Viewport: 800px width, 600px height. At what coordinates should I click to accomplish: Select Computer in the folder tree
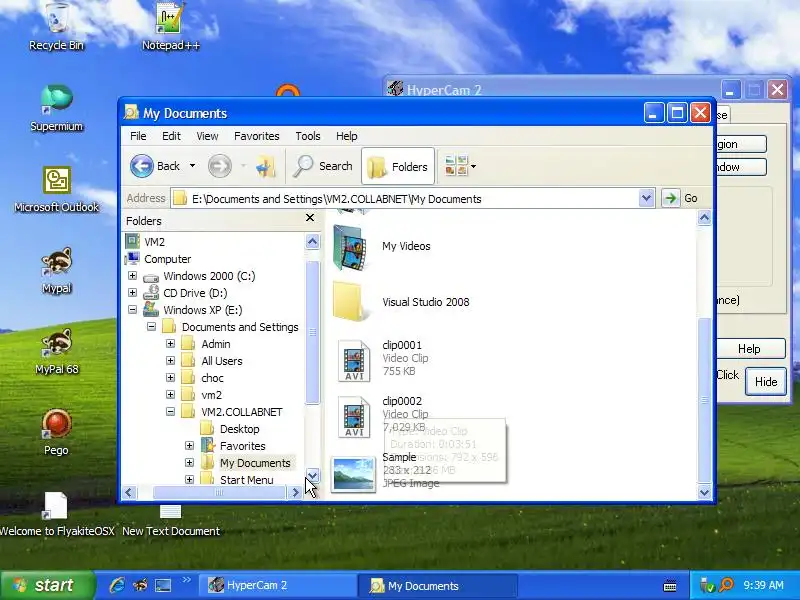pos(167,259)
